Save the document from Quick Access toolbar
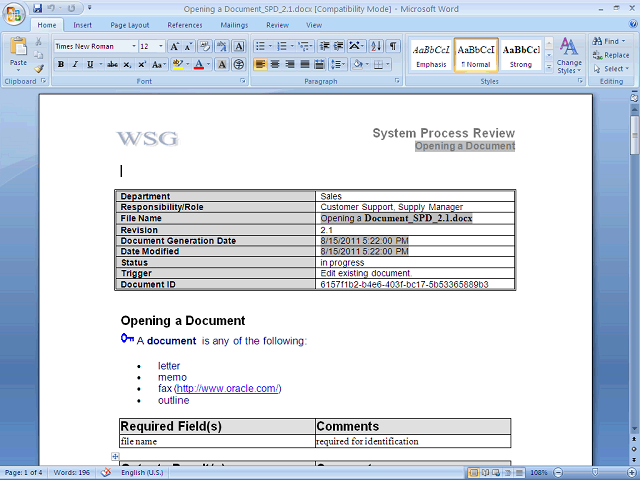640x480 pixels. [x=37, y=8]
